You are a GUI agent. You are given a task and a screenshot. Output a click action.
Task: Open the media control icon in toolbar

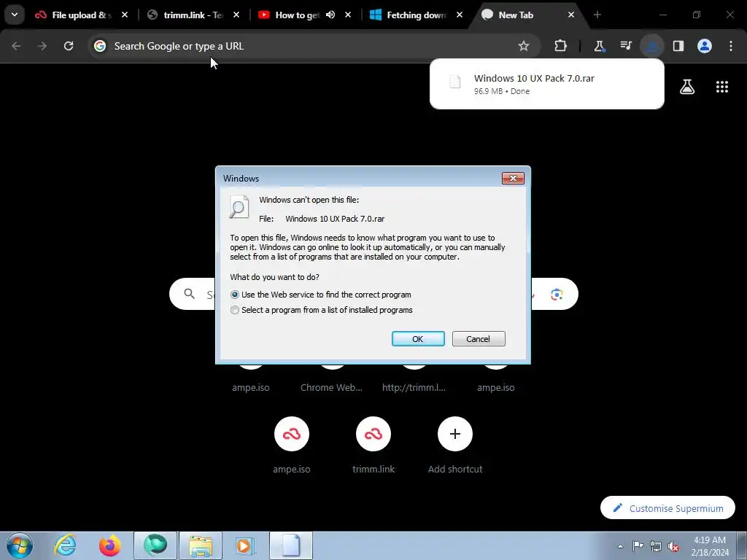(x=625, y=46)
